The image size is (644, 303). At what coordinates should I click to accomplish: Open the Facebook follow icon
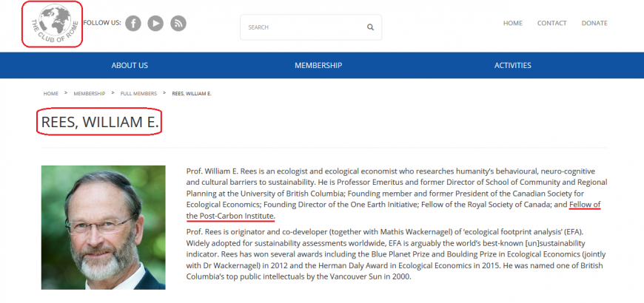pos(133,24)
